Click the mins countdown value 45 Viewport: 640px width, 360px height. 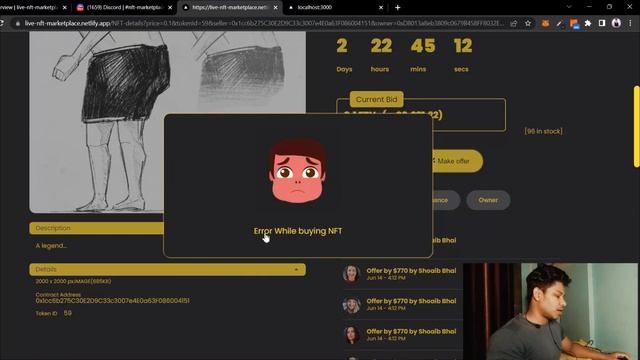coord(423,46)
